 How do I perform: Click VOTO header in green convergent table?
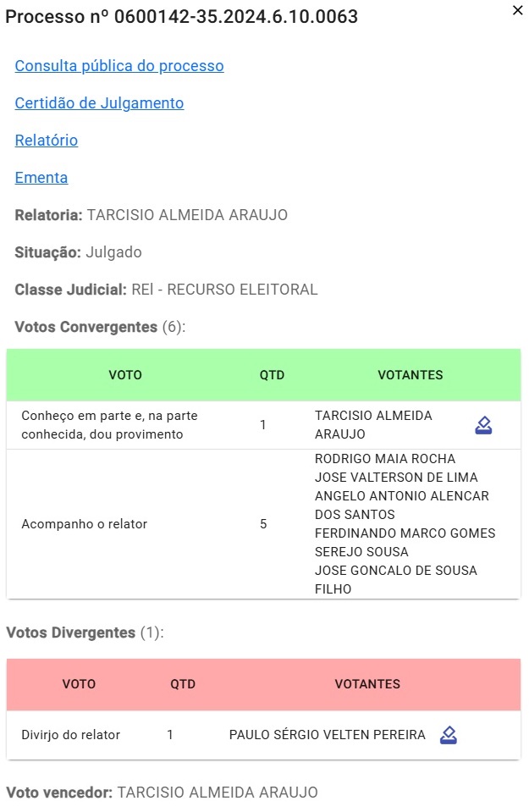[125, 375]
